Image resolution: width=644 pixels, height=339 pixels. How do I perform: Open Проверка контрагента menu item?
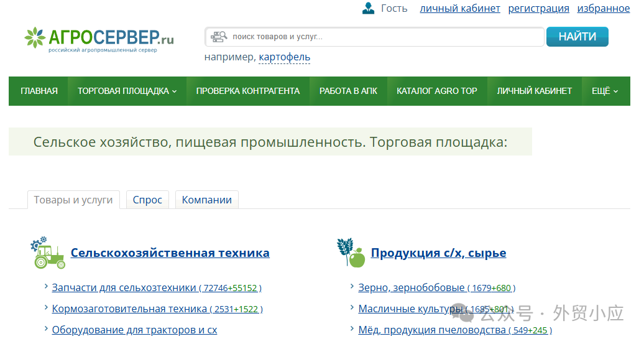coord(247,91)
